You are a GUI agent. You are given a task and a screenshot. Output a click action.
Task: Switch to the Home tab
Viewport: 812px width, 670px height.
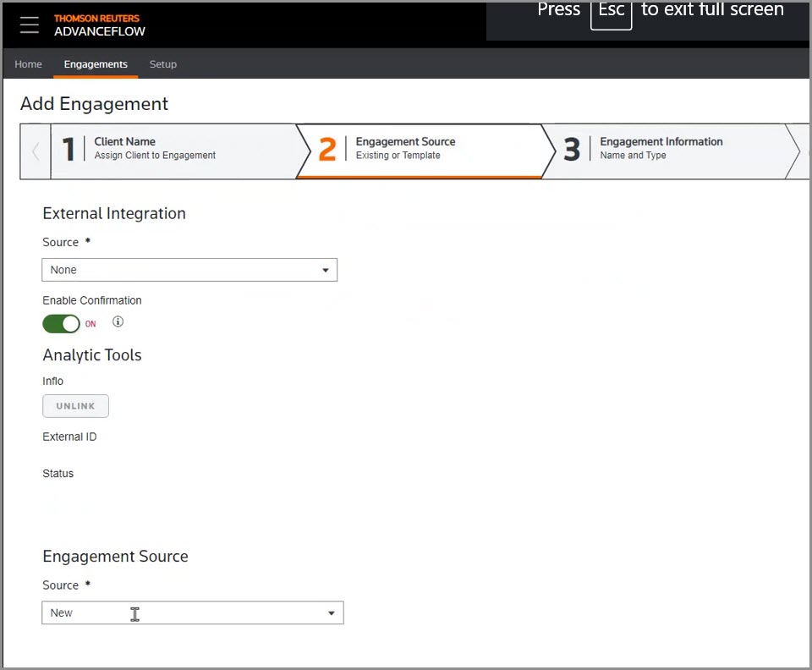click(28, 63)
